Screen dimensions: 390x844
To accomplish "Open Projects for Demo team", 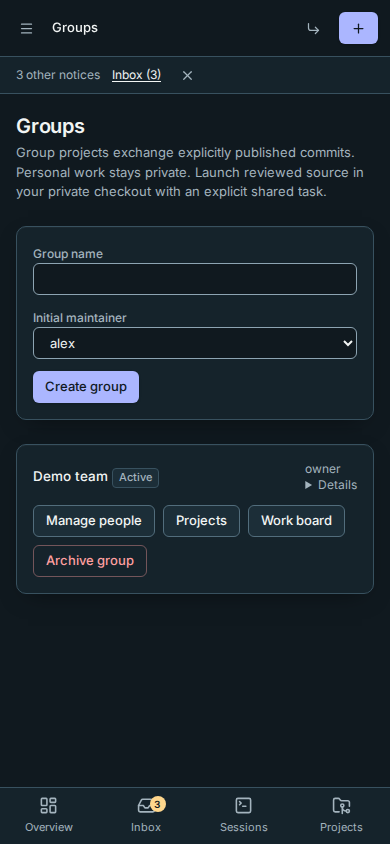I will click(202, 521).
